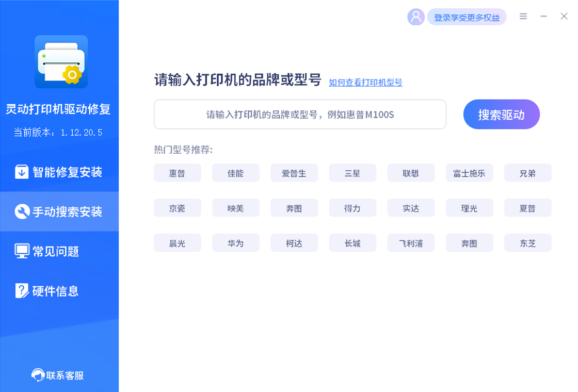Choose the 夏普 brand chip
Viewport: 578px width, 392px height.
pos(528,208)
